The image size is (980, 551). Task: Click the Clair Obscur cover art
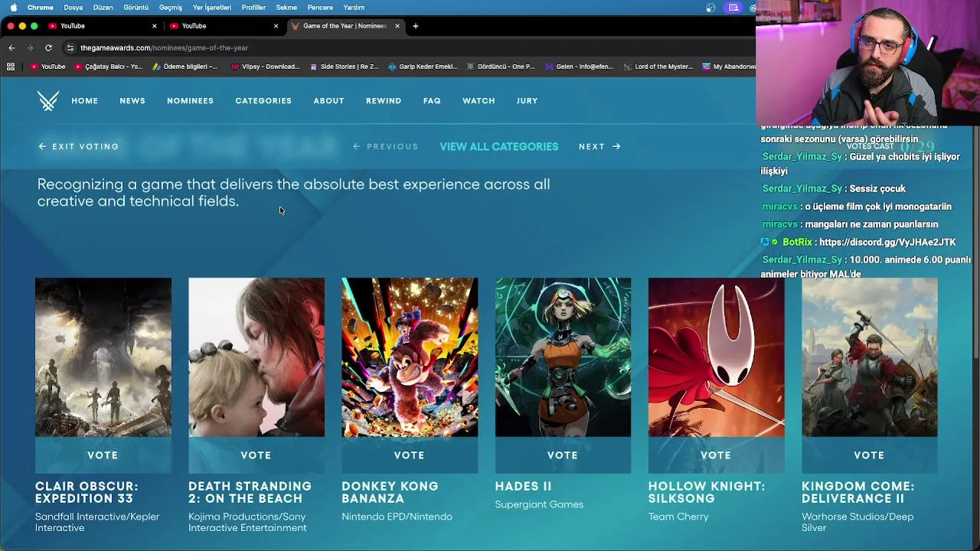[103, 357]
